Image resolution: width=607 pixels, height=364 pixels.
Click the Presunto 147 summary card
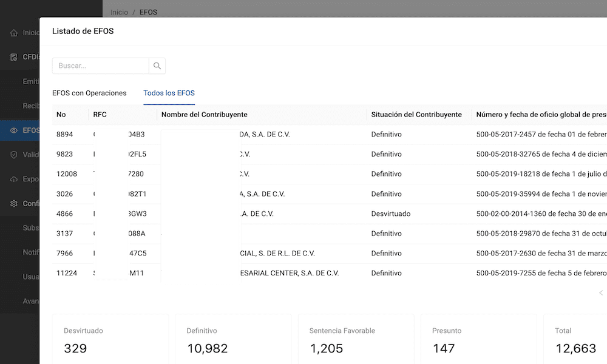click(x=479, y=340)
